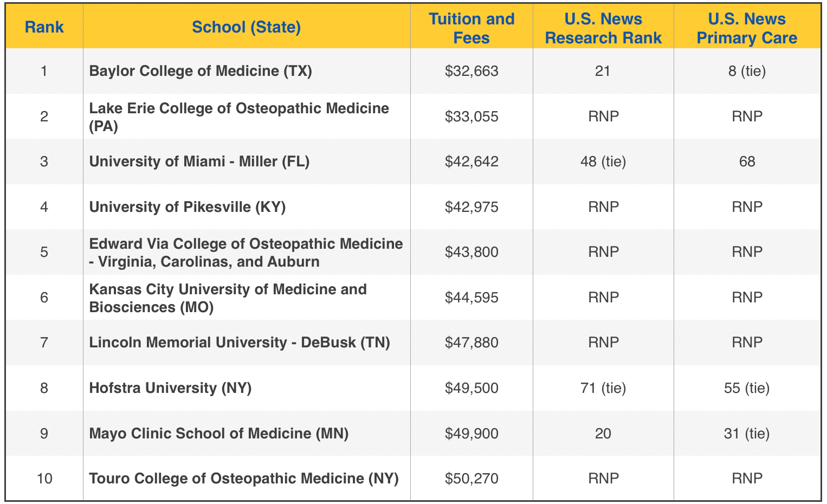Select the U.S. News Research Rank header
Image resolution: width=827 pixels, height=504 pixels.
coord(603,28)
